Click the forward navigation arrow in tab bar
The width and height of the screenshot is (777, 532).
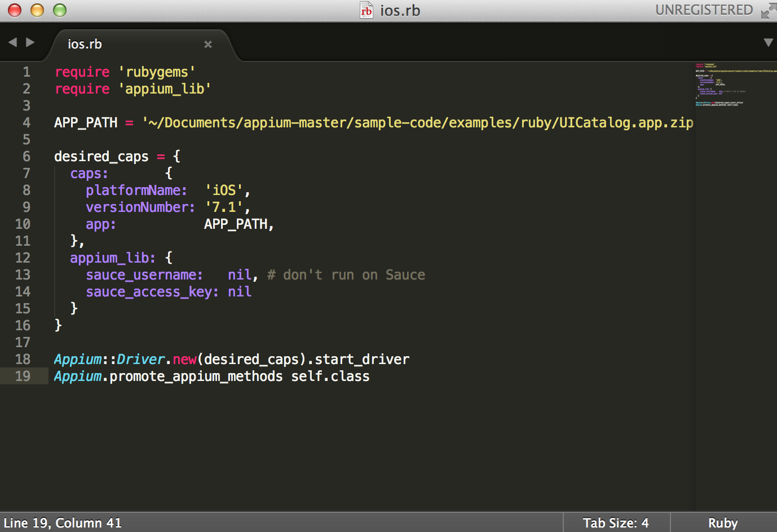click(30, 42)
